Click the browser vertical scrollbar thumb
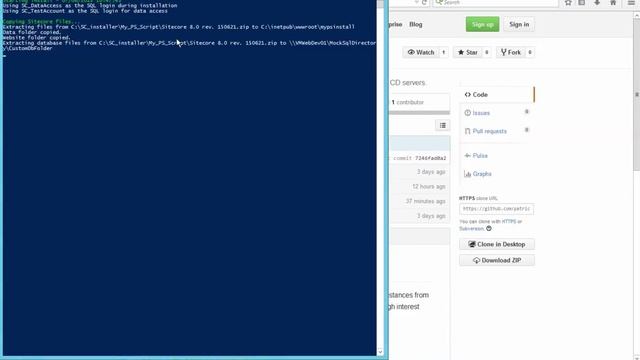The width and height of the screenshot is (640, 360). click(x=636, y=95)
